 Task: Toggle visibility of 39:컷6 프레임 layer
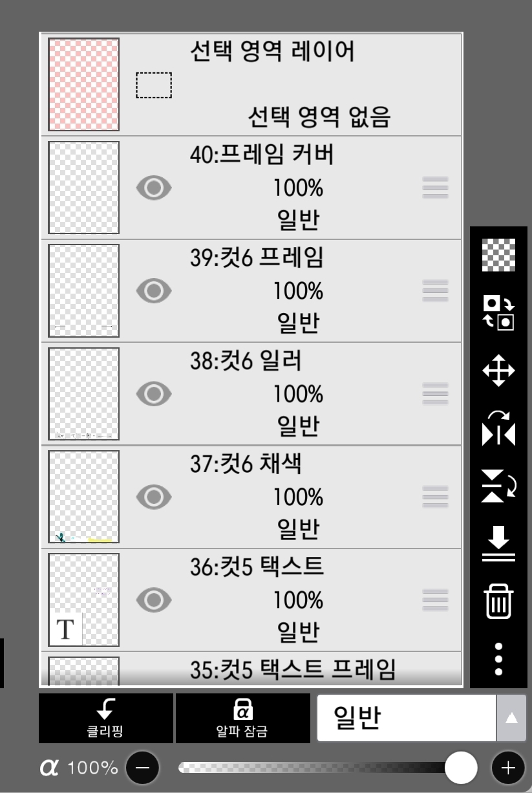click(154, 291)
